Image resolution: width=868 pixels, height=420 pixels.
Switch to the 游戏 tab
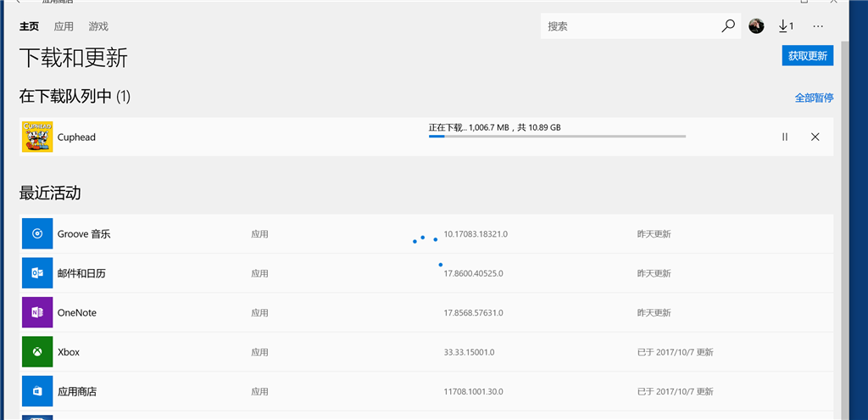click(x=98, y=26)
